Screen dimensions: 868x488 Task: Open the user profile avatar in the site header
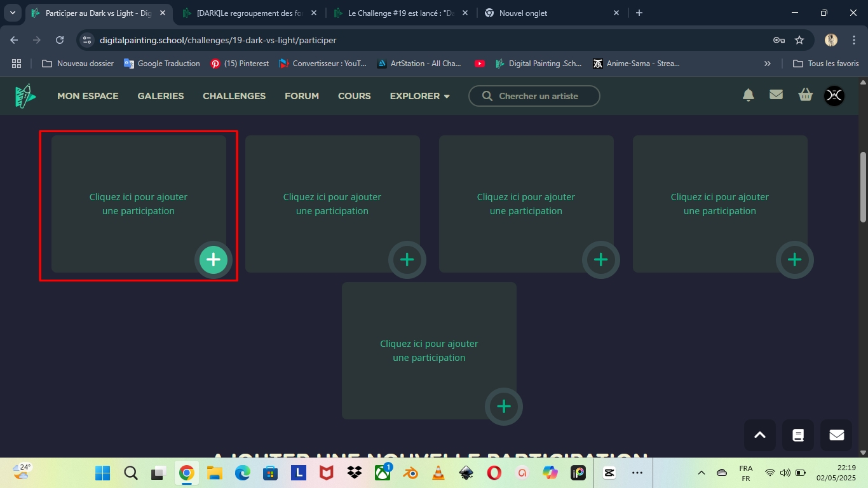[834, 95]
